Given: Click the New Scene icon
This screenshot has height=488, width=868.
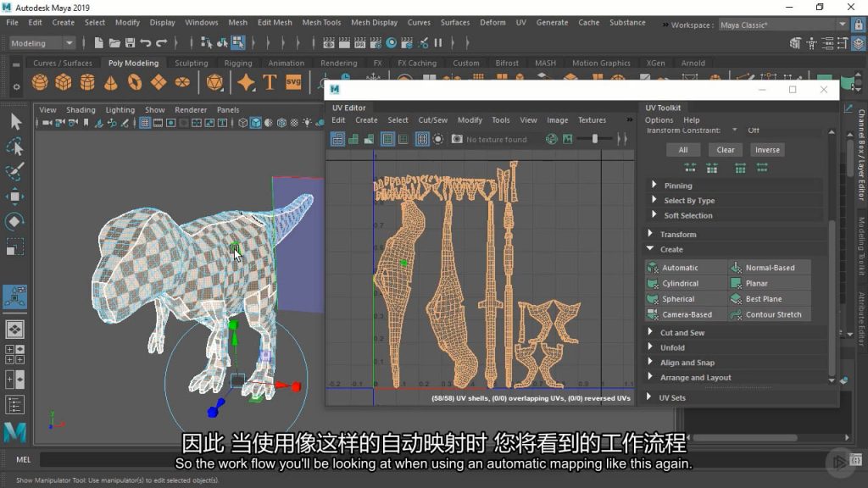Looking at the screenshot, I should click(x=98, y=42).
